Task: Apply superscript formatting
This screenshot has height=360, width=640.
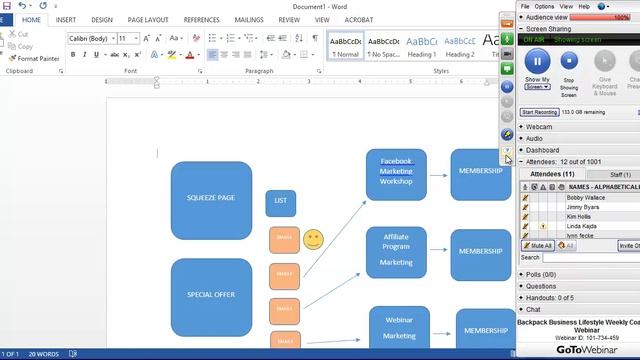Action: [x=138, y=55]
